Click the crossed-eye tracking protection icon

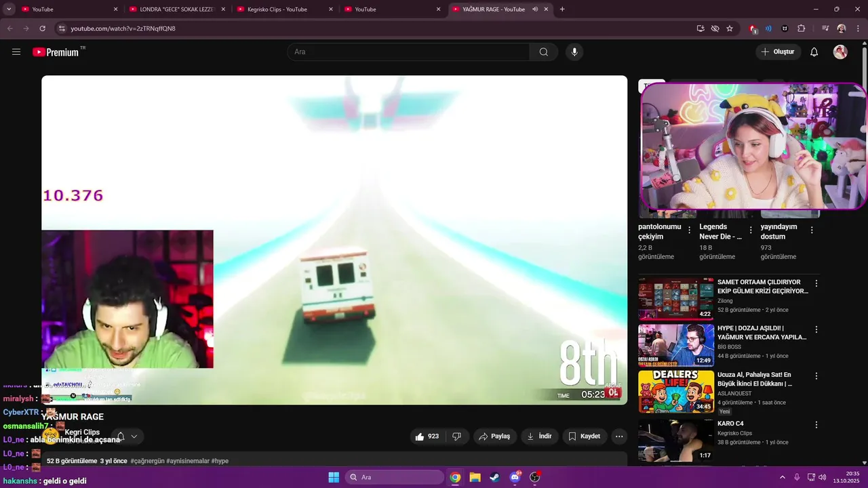pos(715,28)
